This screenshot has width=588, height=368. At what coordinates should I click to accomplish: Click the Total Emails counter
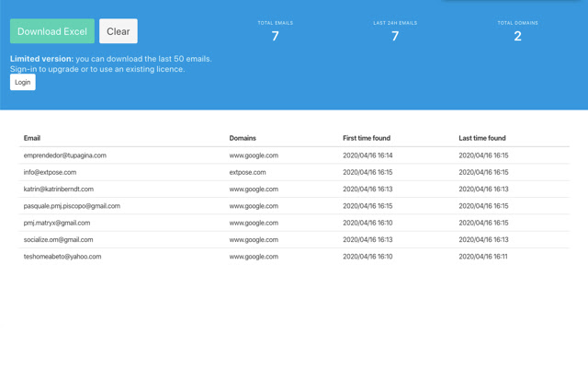click(276, 32)
